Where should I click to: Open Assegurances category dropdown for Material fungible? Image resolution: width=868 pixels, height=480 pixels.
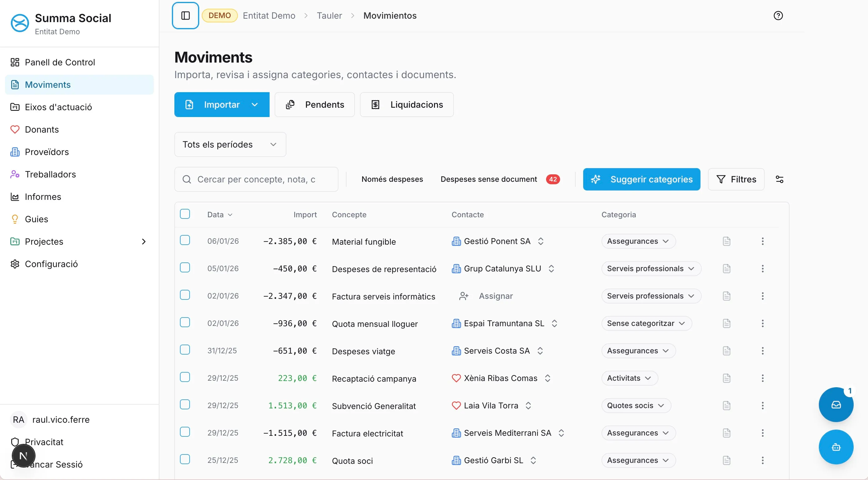click(x=639, y=241)
